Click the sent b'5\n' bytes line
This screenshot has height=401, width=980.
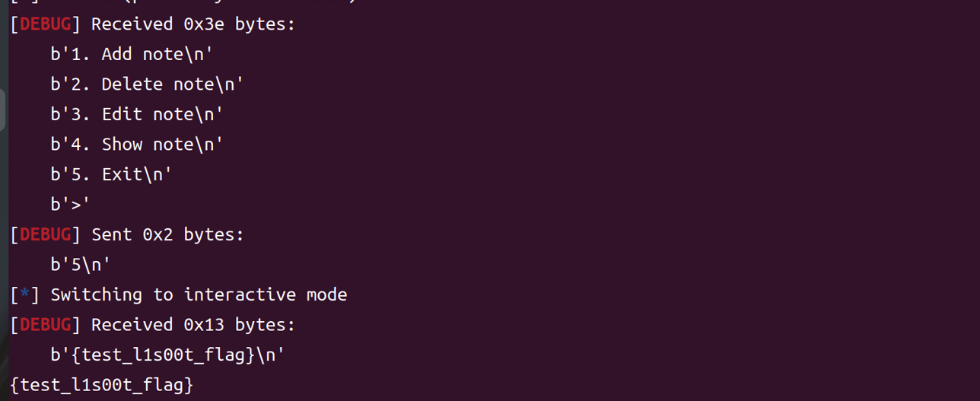(81, 265)
